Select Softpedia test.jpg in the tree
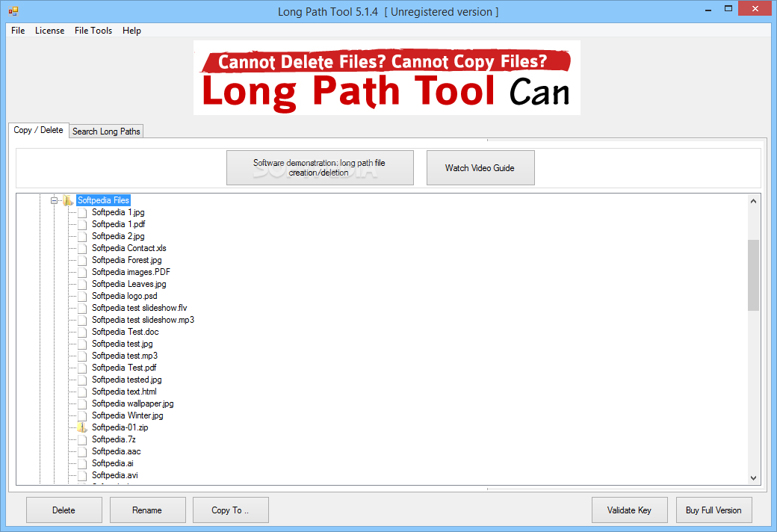 point(122,344)
